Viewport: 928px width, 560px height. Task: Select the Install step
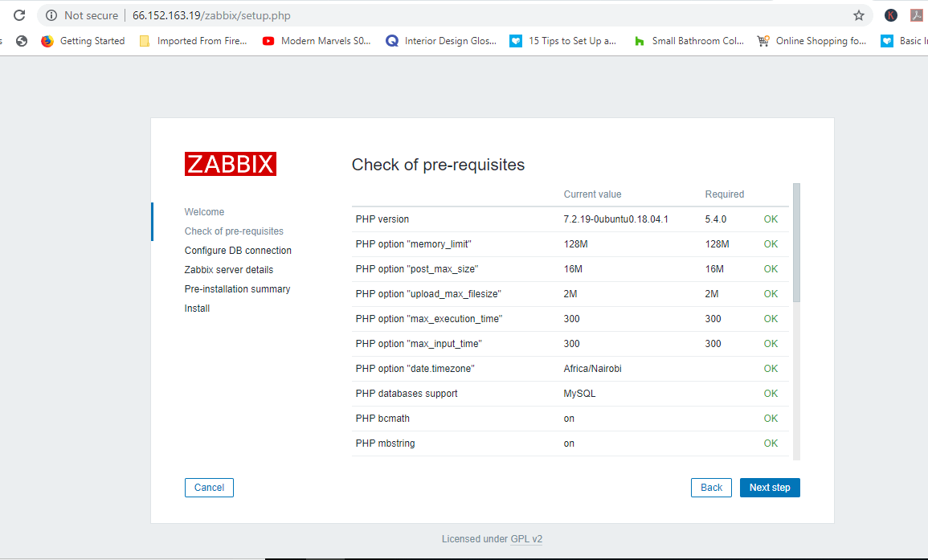click(x=197, y=309)
